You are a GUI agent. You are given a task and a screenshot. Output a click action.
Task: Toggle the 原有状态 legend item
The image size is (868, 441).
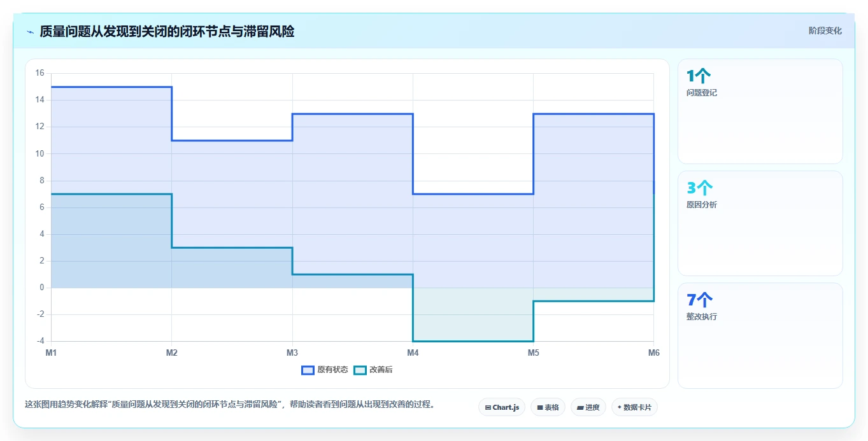[x=325, y=370]
